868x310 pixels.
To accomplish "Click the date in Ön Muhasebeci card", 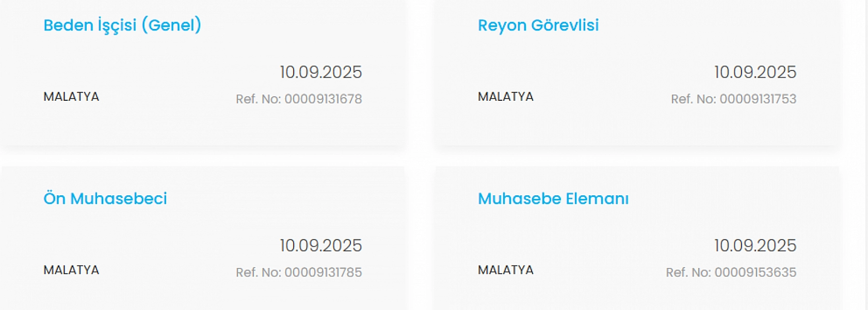I will [320, 246].
